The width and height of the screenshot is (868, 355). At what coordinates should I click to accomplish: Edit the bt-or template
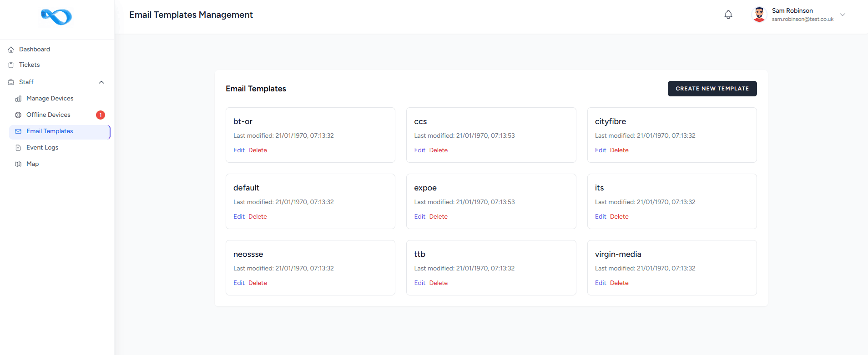[x=239, y=150]
